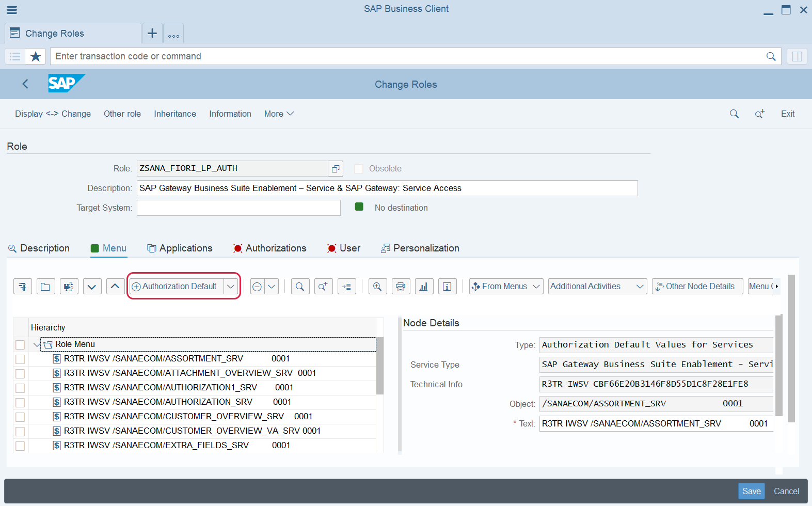This screenshot has width=812, height=506.
Task: Click into the Target System field
Action: 238,208
